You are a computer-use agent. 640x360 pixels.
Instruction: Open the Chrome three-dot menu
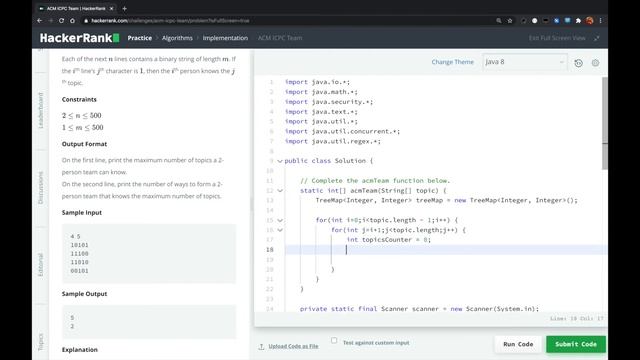pos(600,20)
